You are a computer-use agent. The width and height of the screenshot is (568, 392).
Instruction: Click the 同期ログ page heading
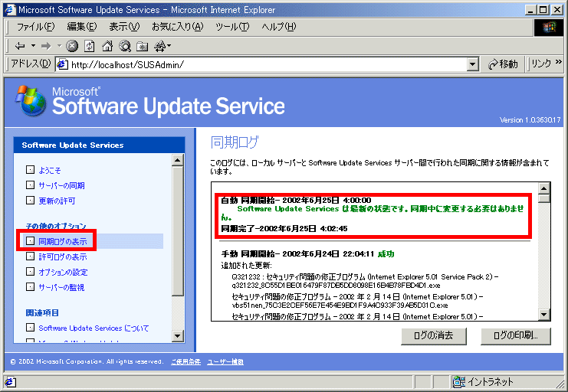tap(235, 142)
